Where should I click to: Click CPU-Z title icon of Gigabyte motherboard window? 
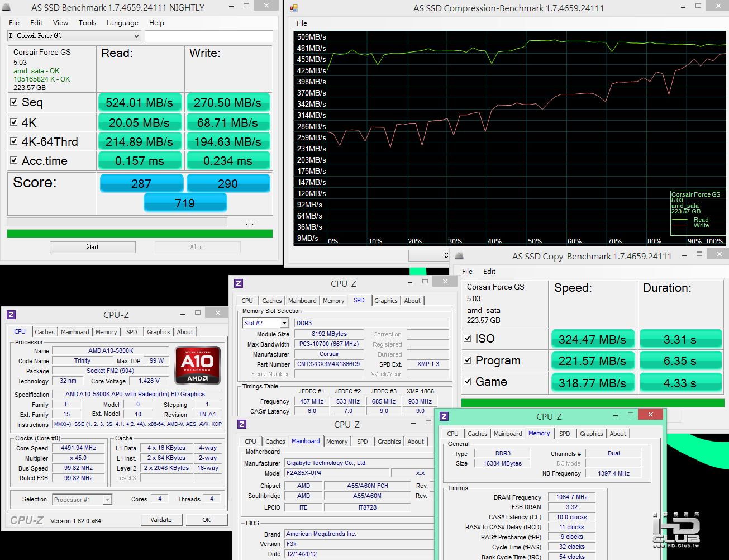[x=242, y=424]
